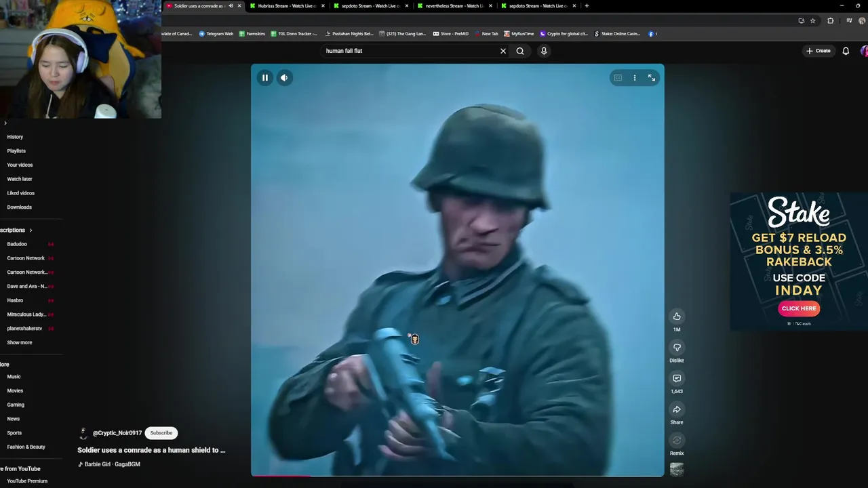Image resolution: width=868 pixels, height=488 pixels.
Task: Open the TGL Dono Tracker bookmark
Action: pyautogui.click(x=294, y=34)
